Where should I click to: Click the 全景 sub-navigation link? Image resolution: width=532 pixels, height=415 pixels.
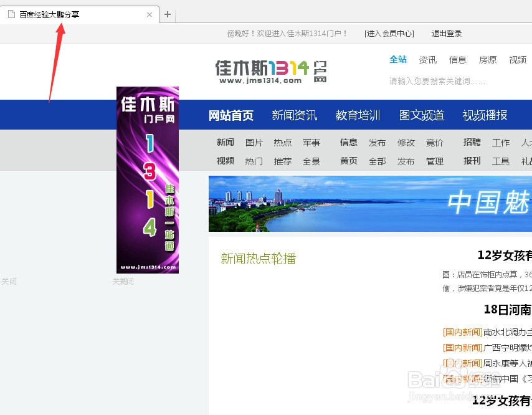pos(311,161)
